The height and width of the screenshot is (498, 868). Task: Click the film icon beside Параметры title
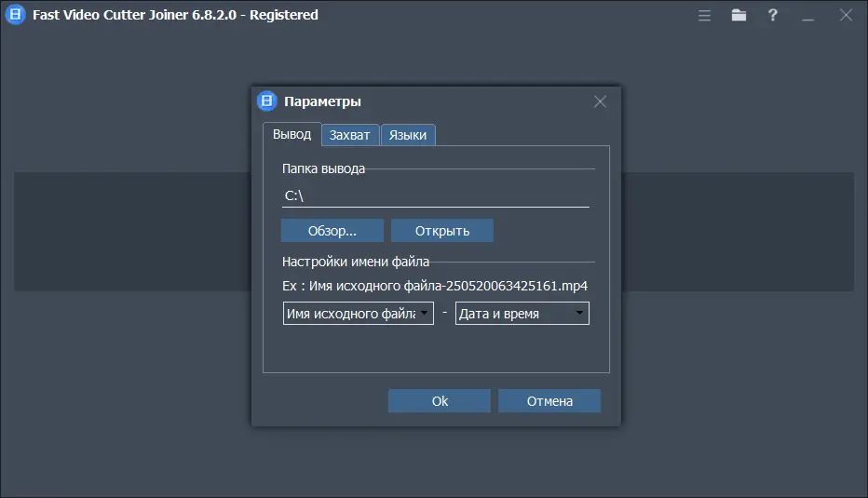click(267, 101)
